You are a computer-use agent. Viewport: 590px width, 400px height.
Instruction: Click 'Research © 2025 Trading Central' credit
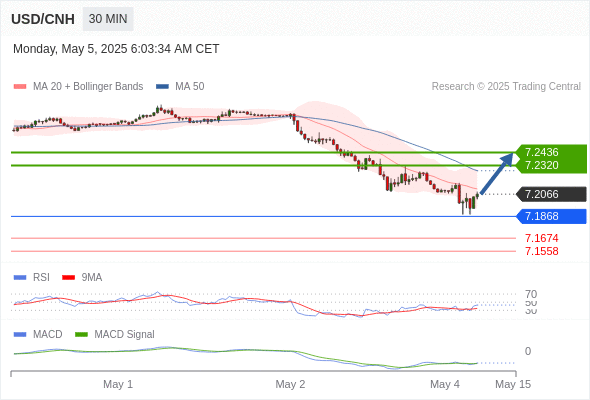point(506,87)
